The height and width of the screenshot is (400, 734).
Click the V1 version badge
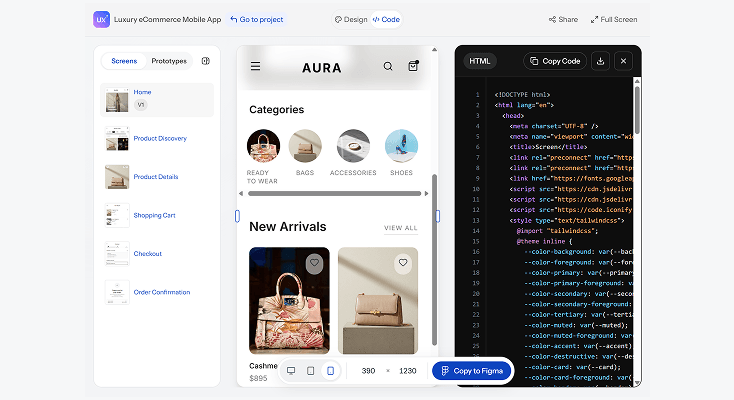[x=140, y=105]
